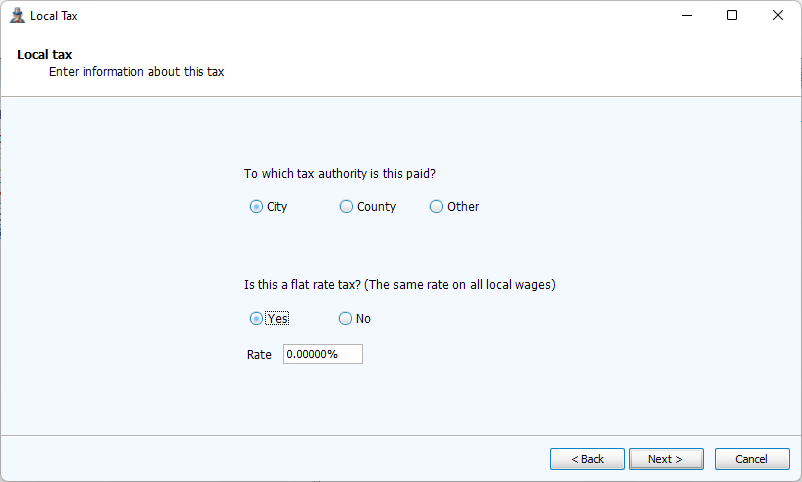Click the flat rate tax question text
This screenshot has height=482, width=802.
click(x=399, y=285)
